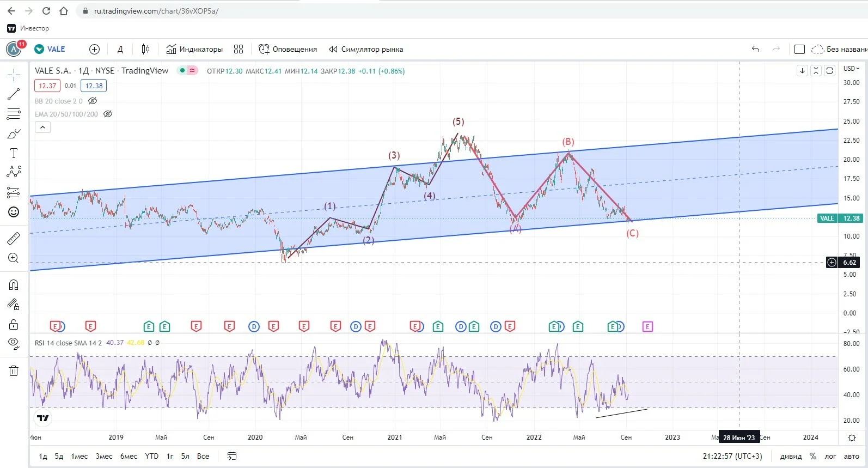The image size is (868, 468).
Task: Select the ruler measure tool
Action: 14,238
